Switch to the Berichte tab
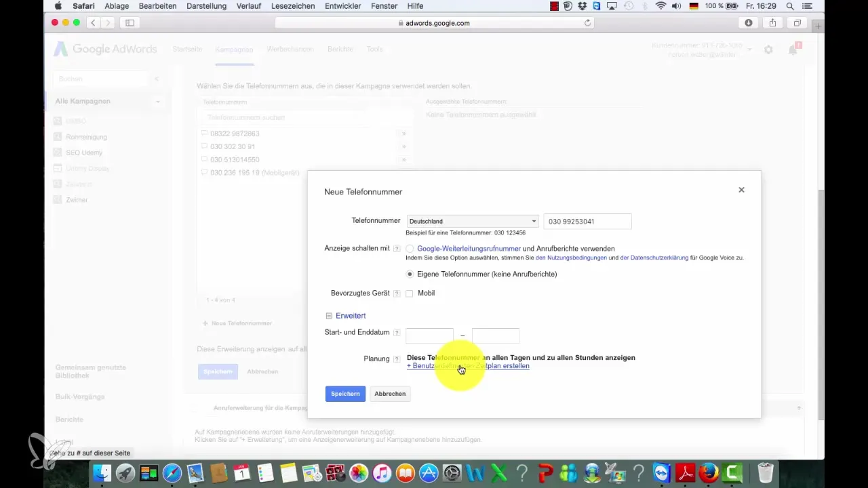 tap(340, 49)
